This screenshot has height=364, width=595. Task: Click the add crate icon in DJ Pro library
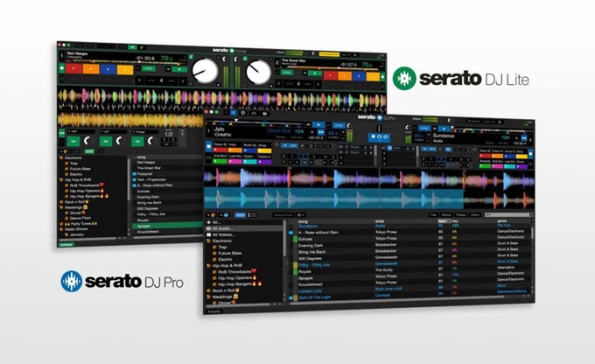[211, 215]
